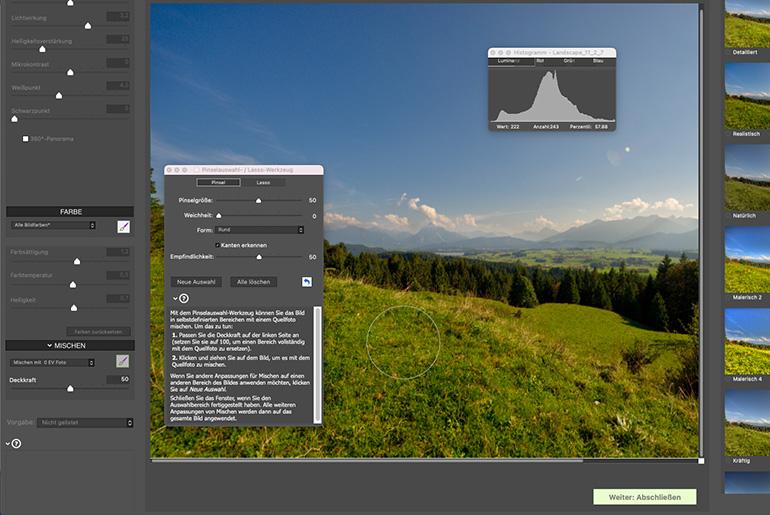
Task: Click the Deckkraft slider handle
Action: (70, 388)
